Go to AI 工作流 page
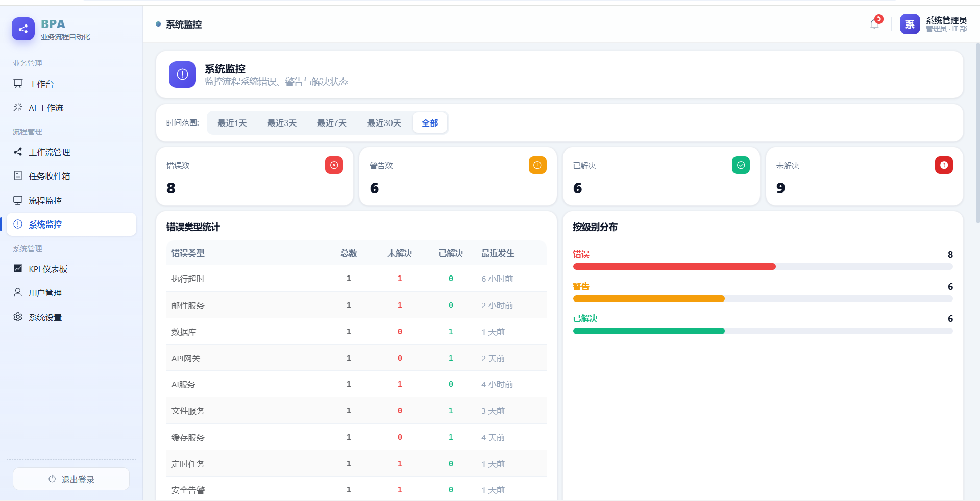 pyautogui.click(x=71, y=108)
